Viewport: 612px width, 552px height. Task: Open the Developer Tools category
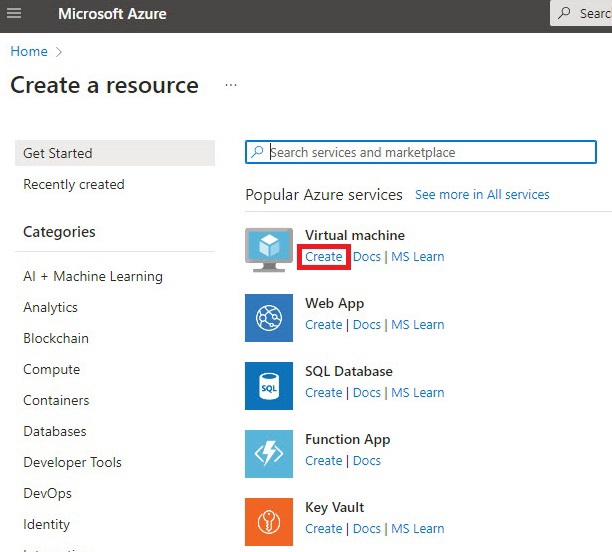(x=72, y=462)
